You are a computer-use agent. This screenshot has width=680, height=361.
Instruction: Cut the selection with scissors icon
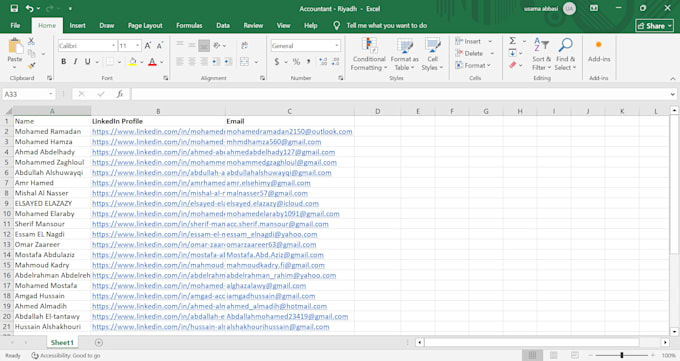click(31, 41)
